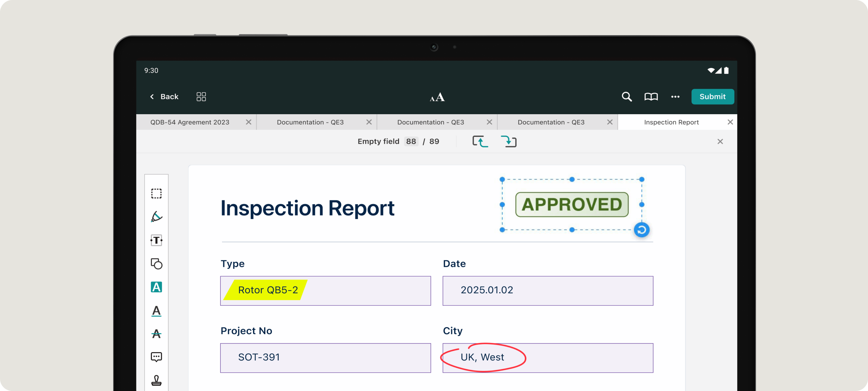
Task: Select the underline text tool
Action: (x=156, y=311)
